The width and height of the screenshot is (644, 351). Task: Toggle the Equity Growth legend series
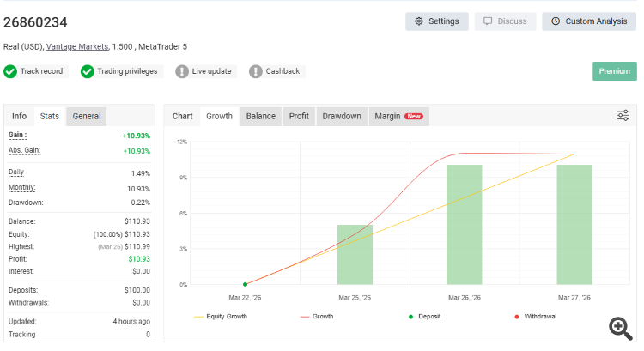(222, 317)
